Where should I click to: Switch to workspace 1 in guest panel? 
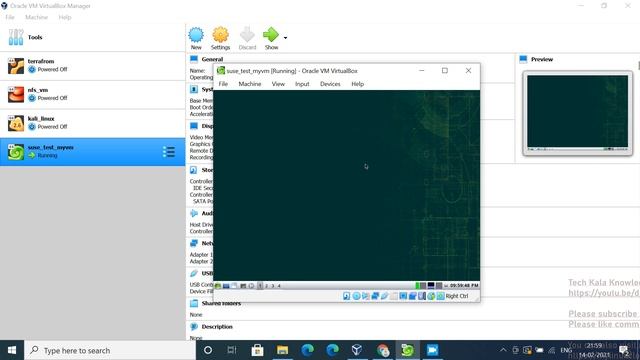click(260, 286)
